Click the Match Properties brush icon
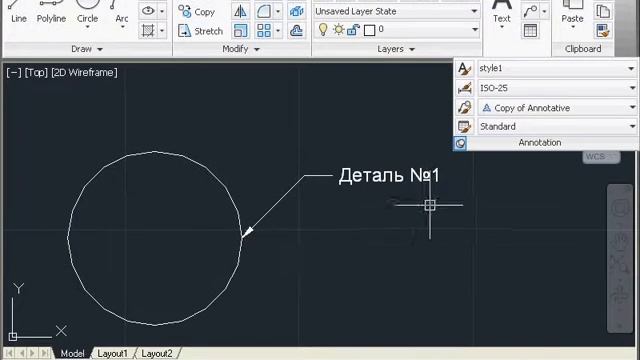 point(603,31)
